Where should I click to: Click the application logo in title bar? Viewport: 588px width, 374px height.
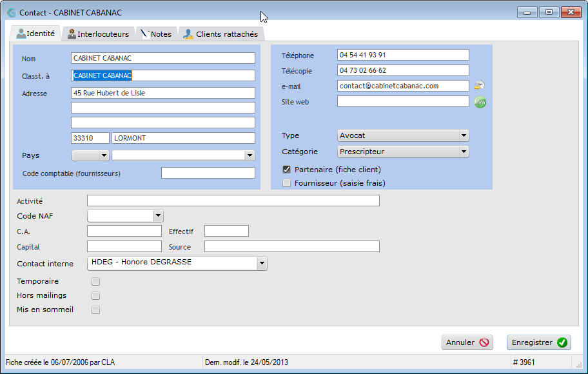point(12,13)
